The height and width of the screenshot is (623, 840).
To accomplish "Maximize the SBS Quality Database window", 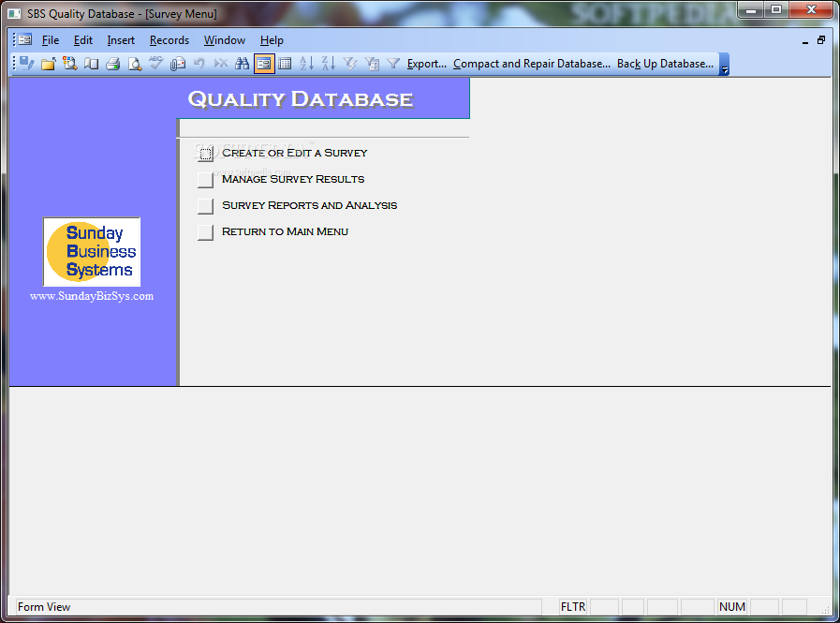I will [x=776, y=9].
